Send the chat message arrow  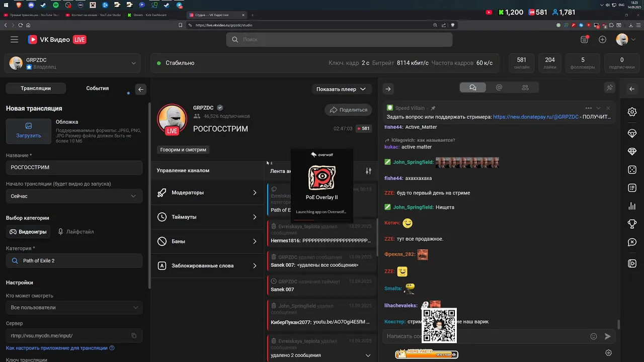tap(607, 336)
